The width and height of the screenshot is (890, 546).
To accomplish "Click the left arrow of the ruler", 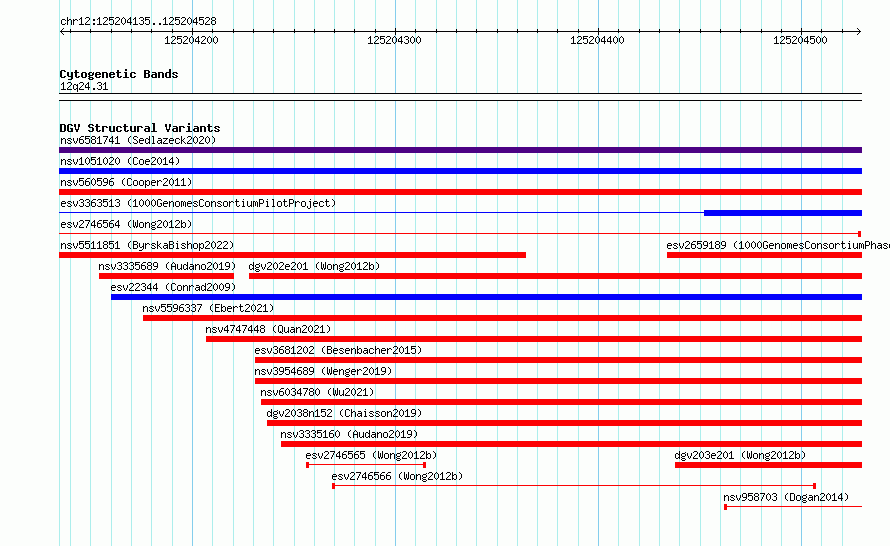I will point(63,31).
